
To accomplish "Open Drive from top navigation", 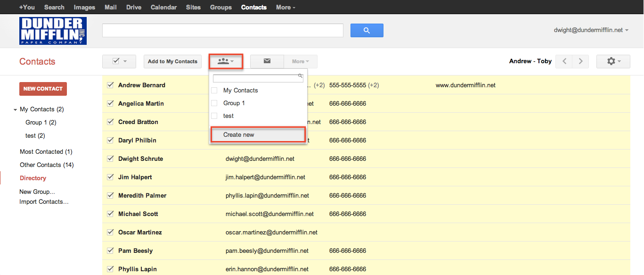I will pos(134,7).
